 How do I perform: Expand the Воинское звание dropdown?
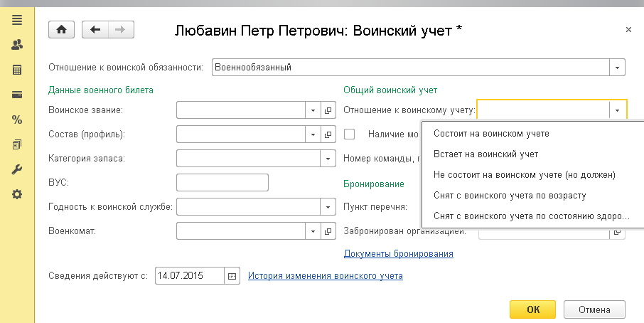tap(313, 110)
